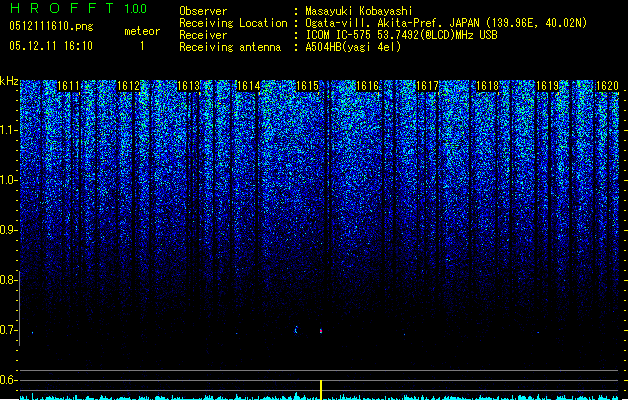This screenshot has height=400, width=629.
Task: Click time marker 1618
Action: tap(487, 86)
